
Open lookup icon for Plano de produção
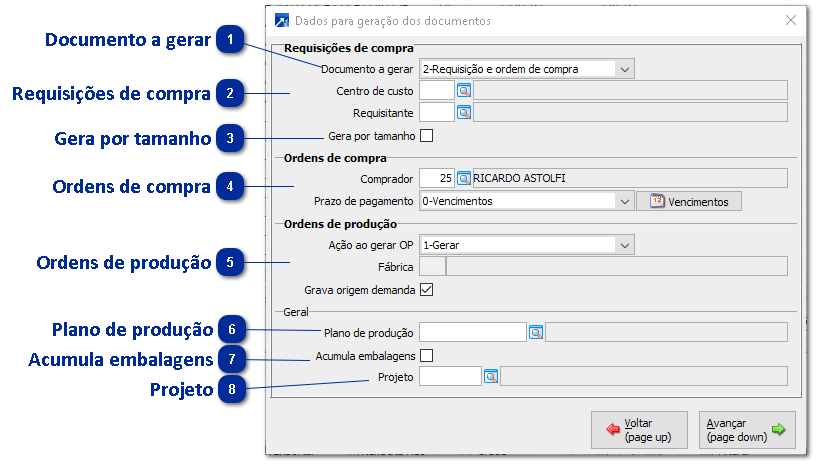coord(536,332)
